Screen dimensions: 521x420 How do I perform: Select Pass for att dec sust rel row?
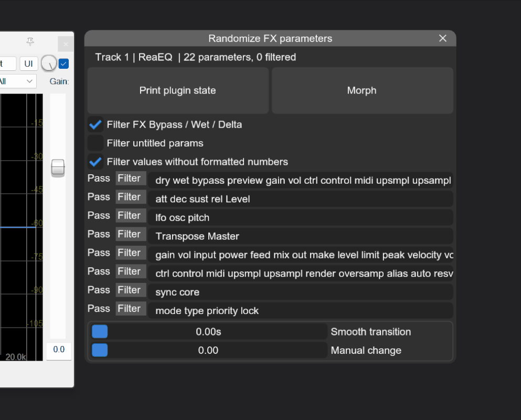(x=99, y=197)
